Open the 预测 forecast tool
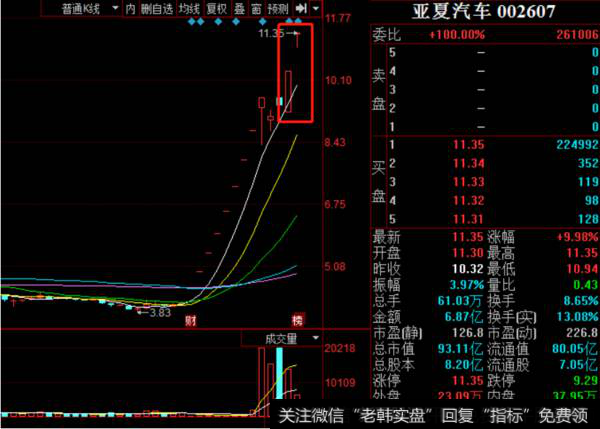Screen dimensions: 600x429 point(278,8)
